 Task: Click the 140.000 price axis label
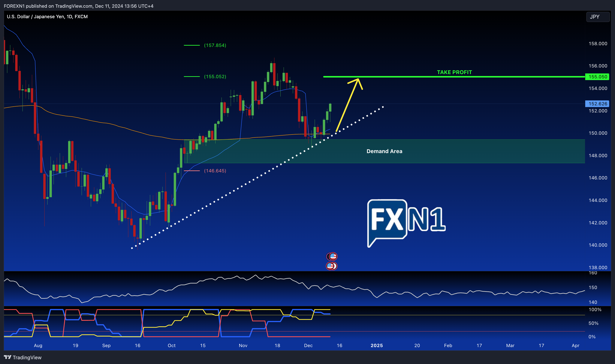click(598, 245)
